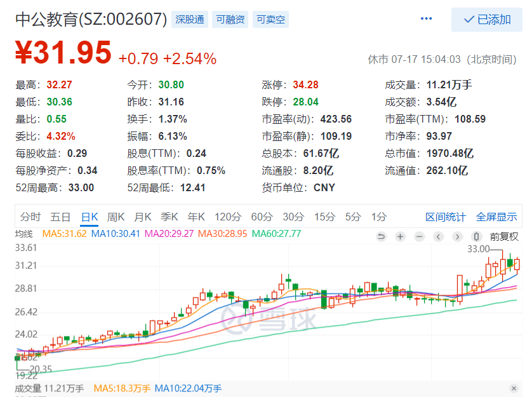
Task: Choose the 五日 five-day tab
Action: pos(60,217)
